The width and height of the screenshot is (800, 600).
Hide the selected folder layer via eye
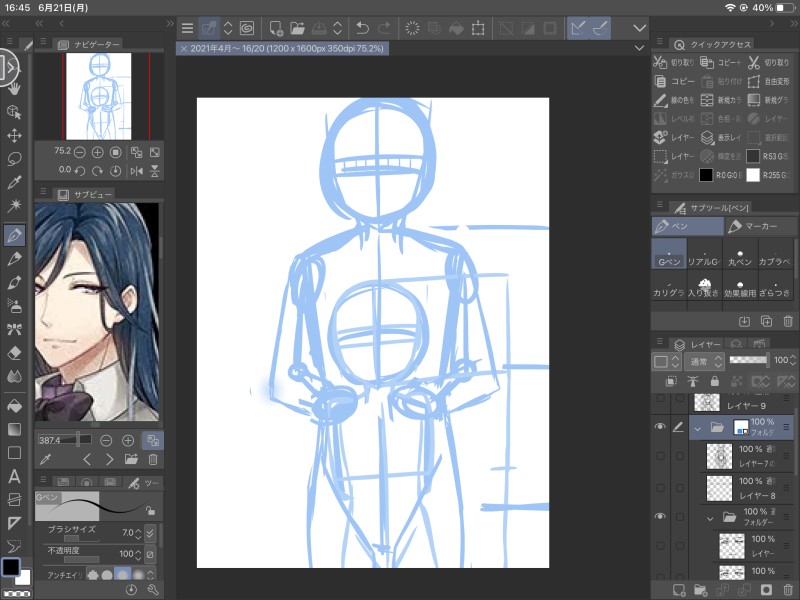[x=659, y=427]
